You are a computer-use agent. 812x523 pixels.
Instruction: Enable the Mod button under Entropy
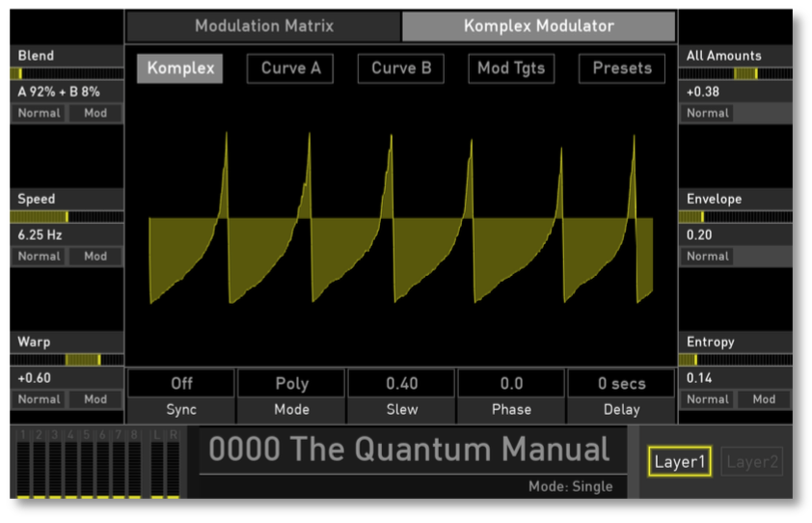click(764, 399)
